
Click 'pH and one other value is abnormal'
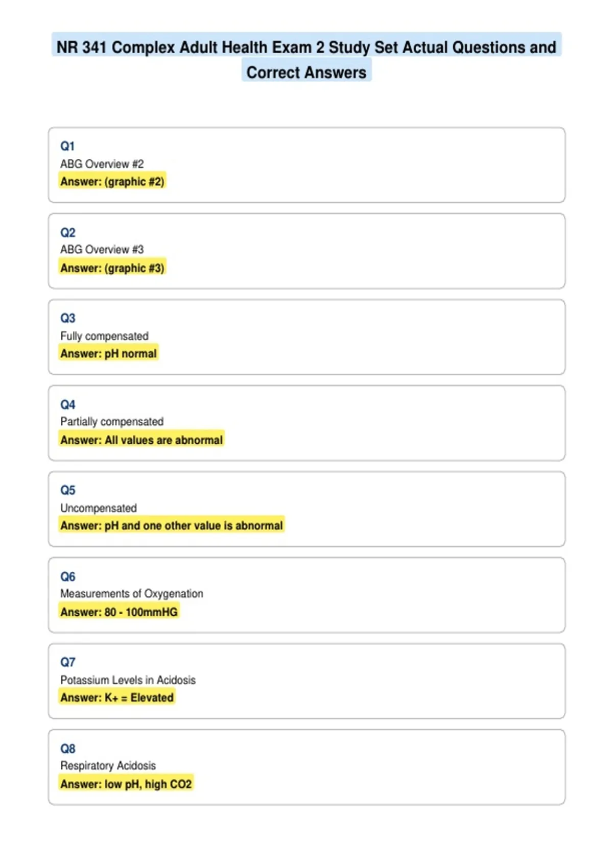[x=194, y=525]
